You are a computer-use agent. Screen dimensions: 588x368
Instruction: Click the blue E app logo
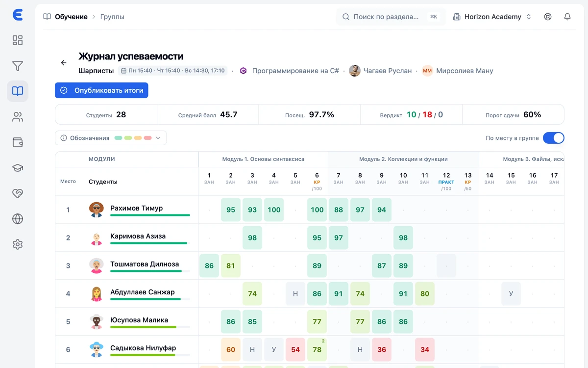tap(18, 15)
